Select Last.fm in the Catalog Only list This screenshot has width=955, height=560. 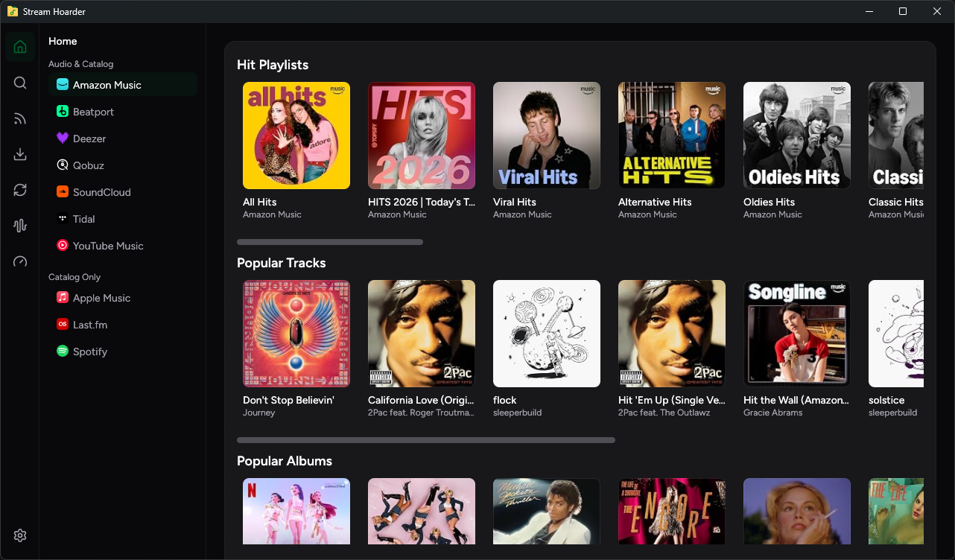tap(123, 325)
